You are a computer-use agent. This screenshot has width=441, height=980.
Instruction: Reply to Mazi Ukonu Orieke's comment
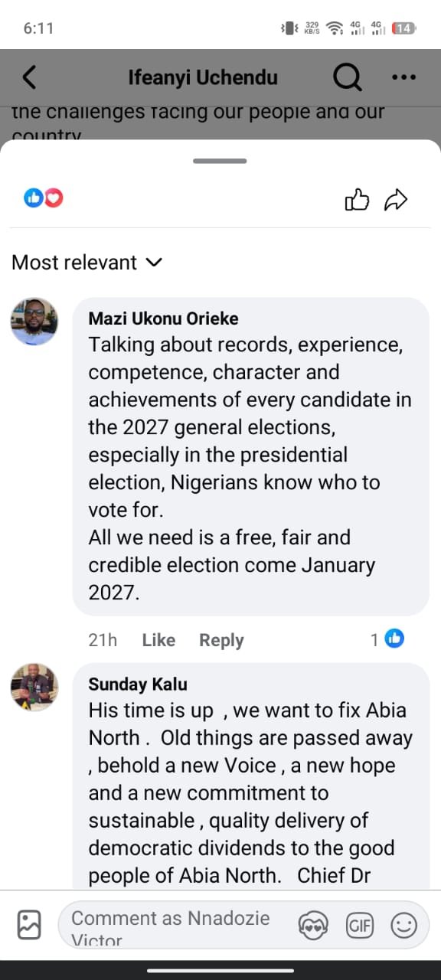221,640
